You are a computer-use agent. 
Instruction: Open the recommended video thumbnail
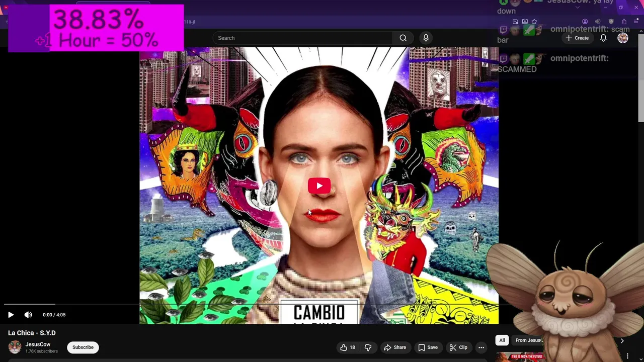[520, 357]
